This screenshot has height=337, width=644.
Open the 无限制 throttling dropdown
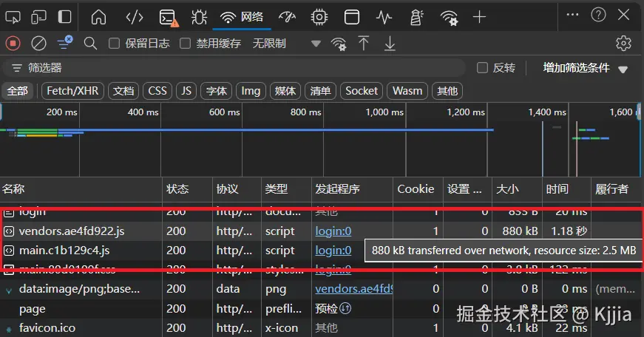click(x=286, y=43)
